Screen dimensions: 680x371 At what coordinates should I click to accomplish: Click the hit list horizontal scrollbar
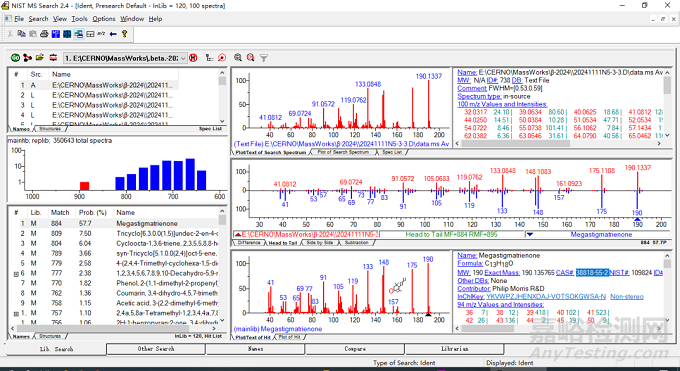114,329
